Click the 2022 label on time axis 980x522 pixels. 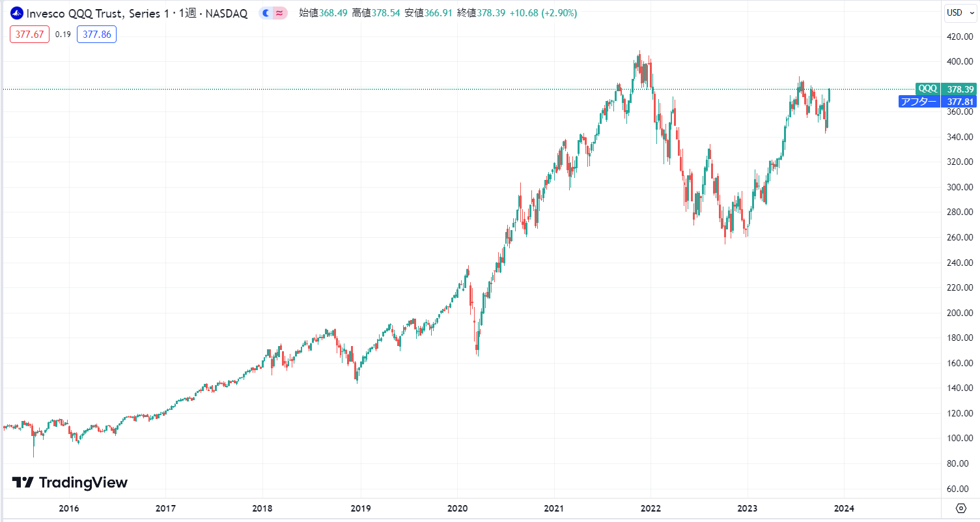pos(651,508)
